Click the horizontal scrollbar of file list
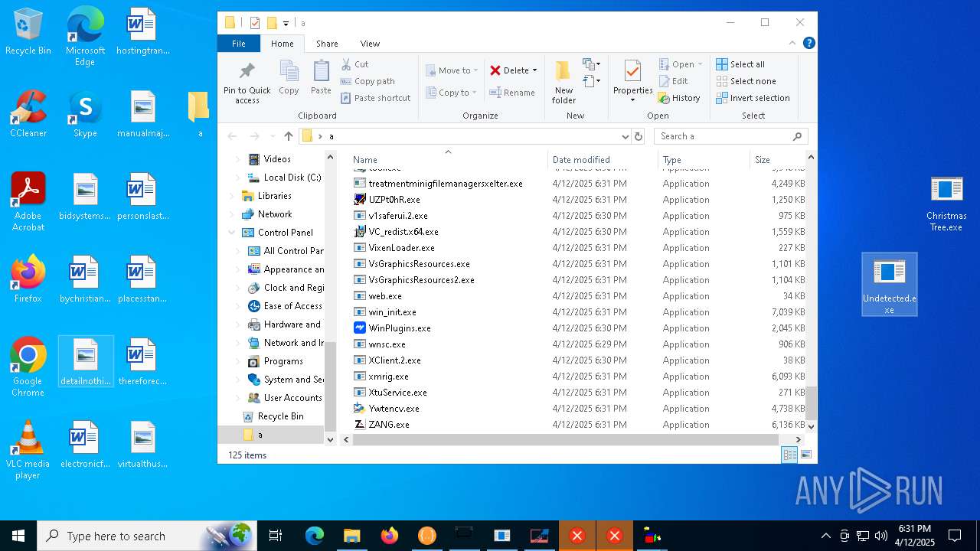980x551 pixels. pos(567,439)
